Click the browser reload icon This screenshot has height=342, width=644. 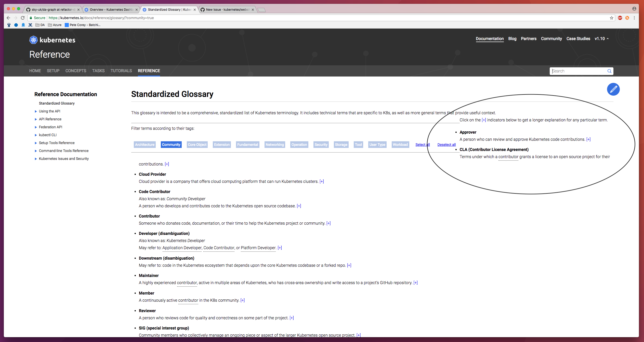pyautogui.click(x=23, y=18)
